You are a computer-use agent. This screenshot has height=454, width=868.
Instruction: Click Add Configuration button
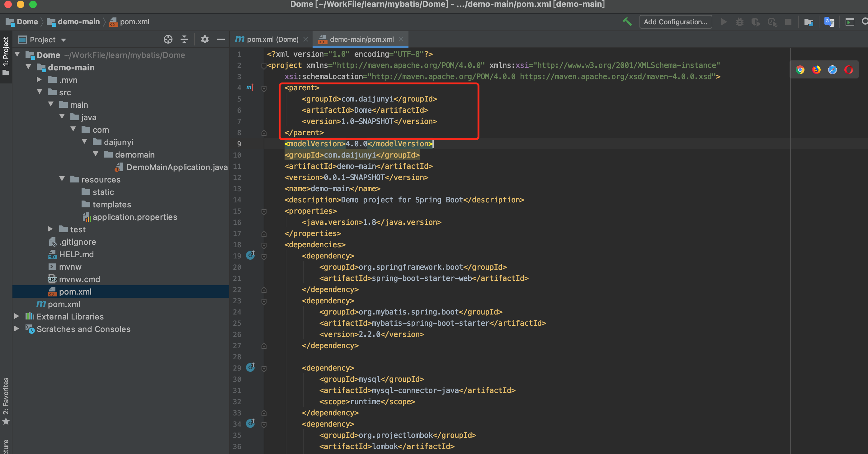click(x=675, y=22)
